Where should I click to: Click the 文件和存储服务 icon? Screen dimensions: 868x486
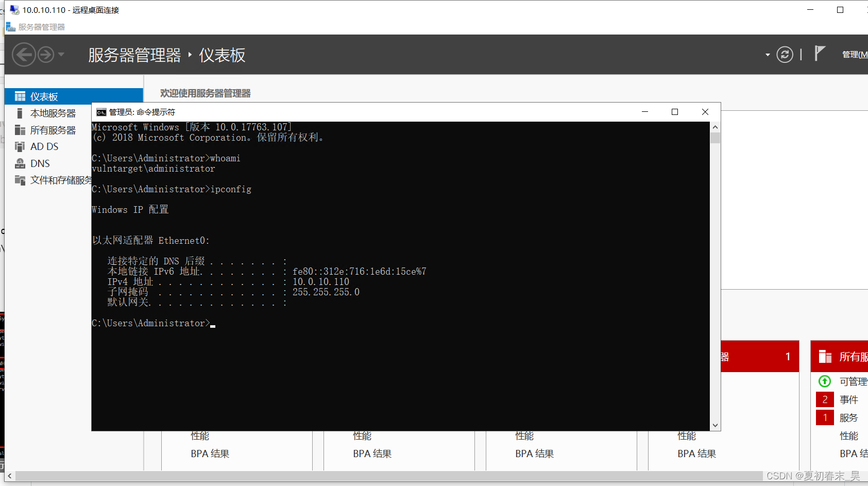point(20,180)
